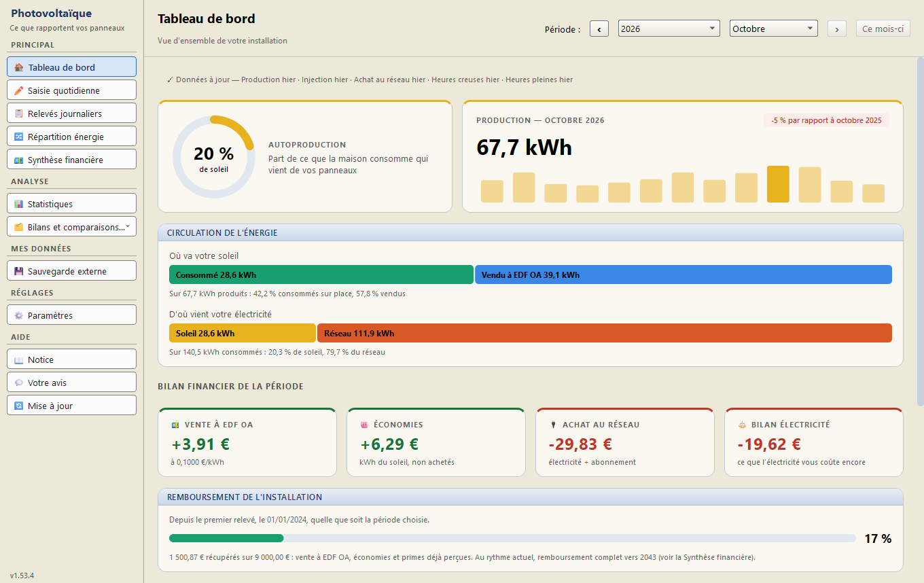Click the orange Réseau 111,9 kWh bar
Image resolution: width=924 pixels, height=583 pixels.
click(x=605, y=333)
